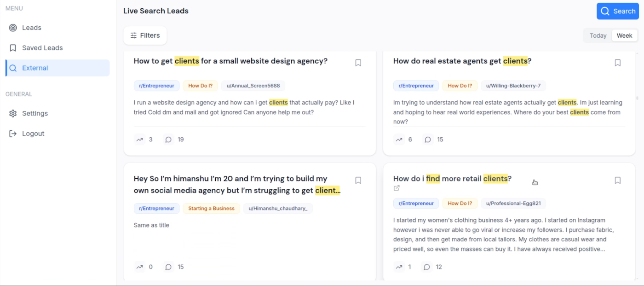Open the r/Entrepreneur tag on the retail clients post

point(416,203)
